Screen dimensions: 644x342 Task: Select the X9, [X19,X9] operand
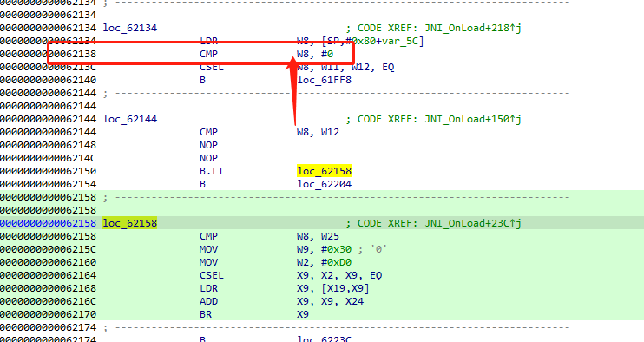click(333, 289)
